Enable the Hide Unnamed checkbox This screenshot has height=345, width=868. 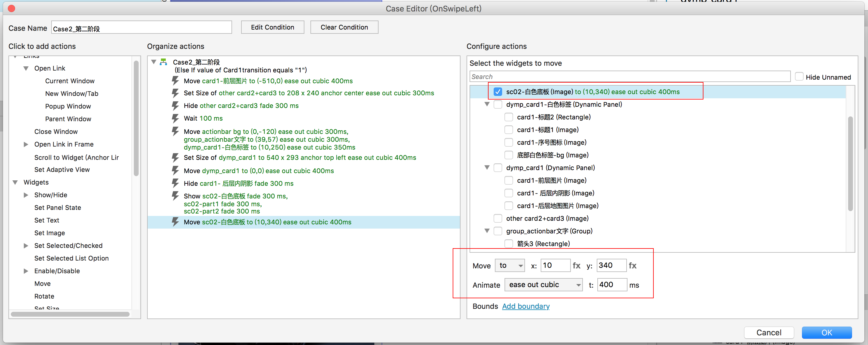tap(799, 77)
